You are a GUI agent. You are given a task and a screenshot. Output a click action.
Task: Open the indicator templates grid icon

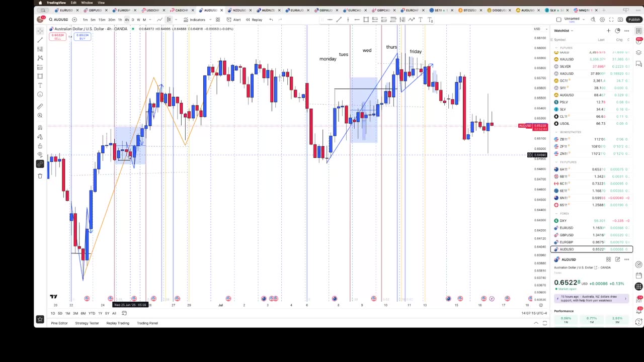217,20
